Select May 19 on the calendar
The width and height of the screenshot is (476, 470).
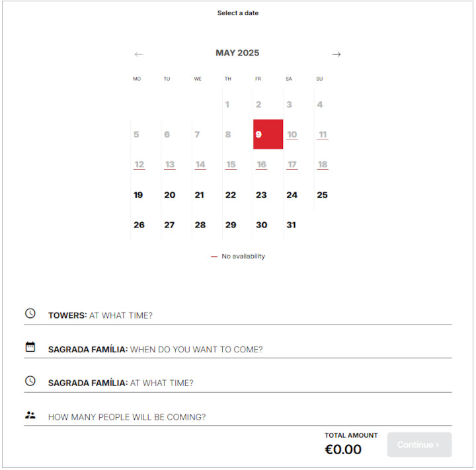[138, 195]
